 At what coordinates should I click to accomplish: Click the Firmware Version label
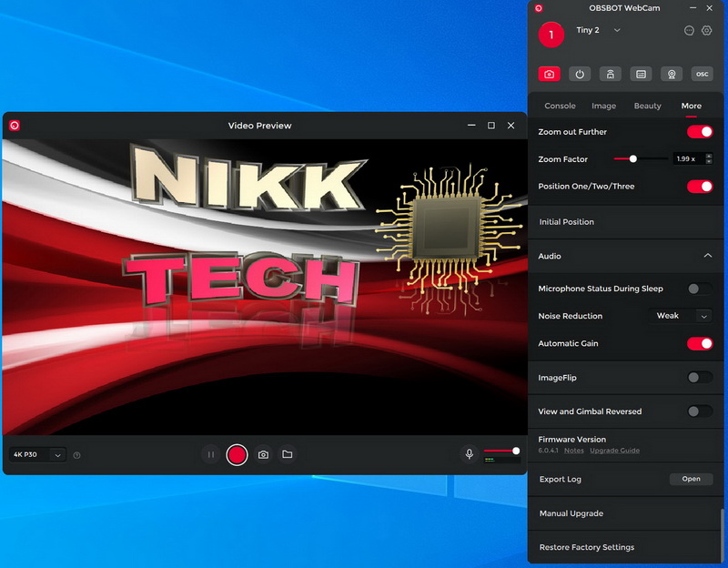(x=572, y=440)
